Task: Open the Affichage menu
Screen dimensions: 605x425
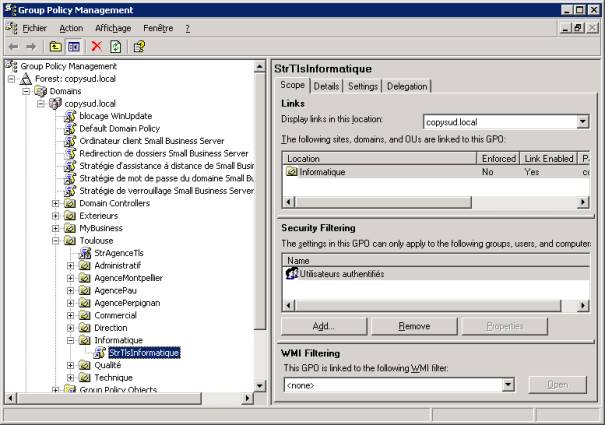Action: click(113, 28)
